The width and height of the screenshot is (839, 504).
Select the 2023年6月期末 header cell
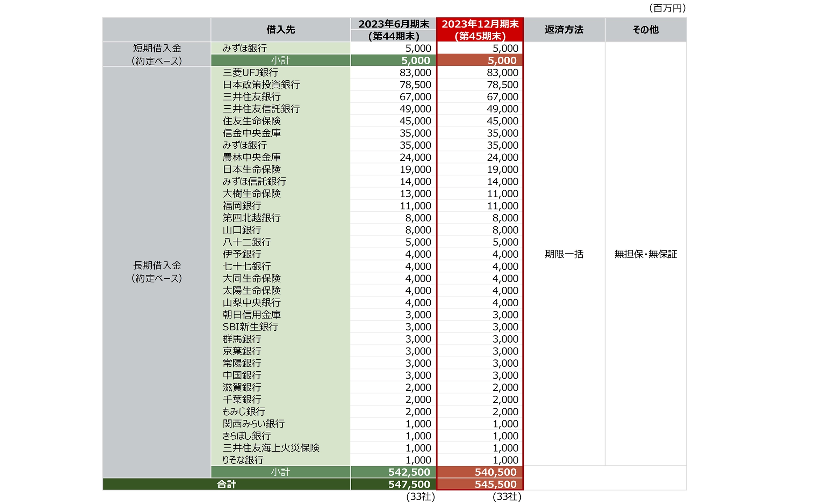tap(394, 24)
